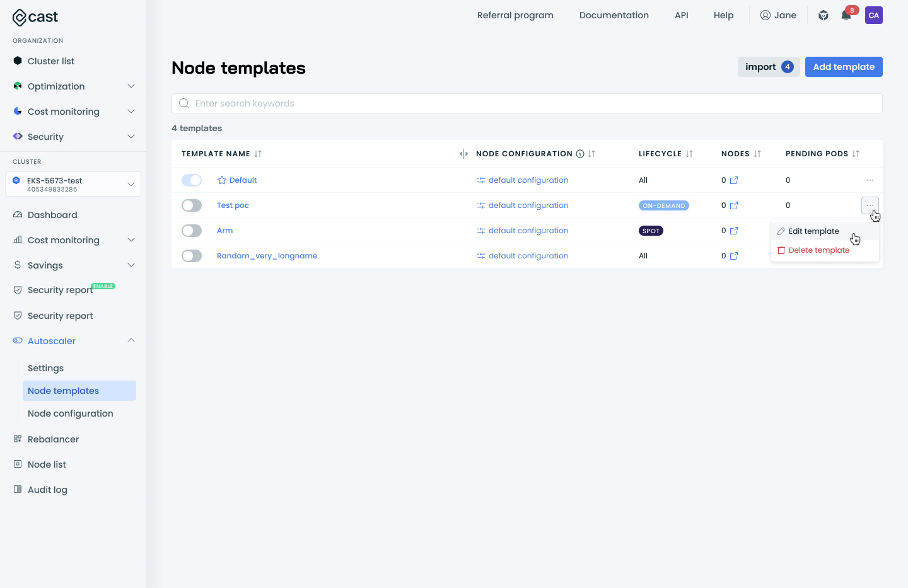This screenshot has width=908, height=588.
Task: Sort by Nodes column
Action: (757, 154)
